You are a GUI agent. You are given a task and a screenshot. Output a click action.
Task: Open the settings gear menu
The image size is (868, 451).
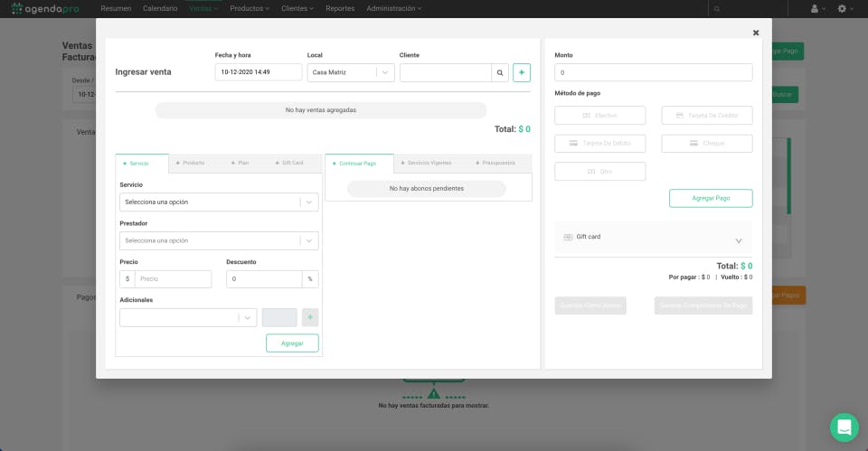click(844, 8)
